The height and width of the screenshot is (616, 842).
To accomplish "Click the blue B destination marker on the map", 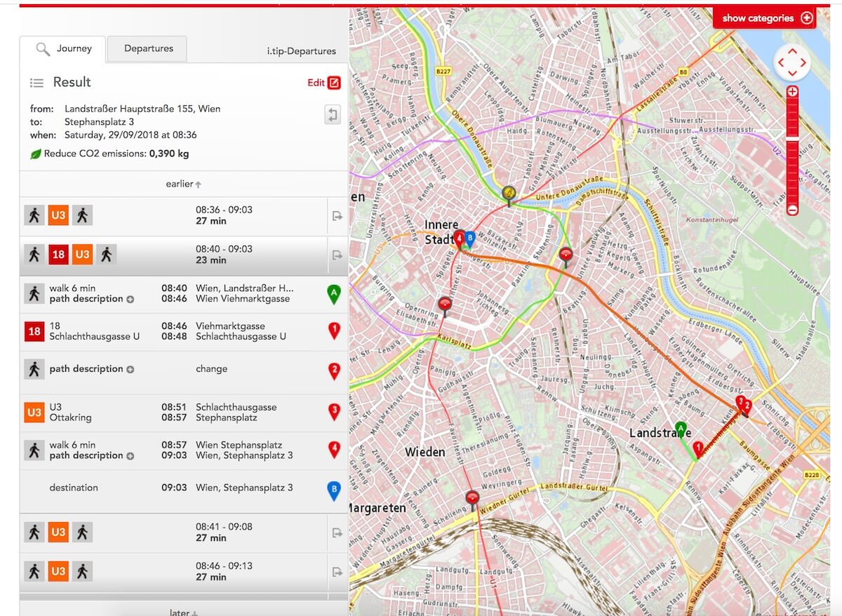I will (x=468, y=239).
